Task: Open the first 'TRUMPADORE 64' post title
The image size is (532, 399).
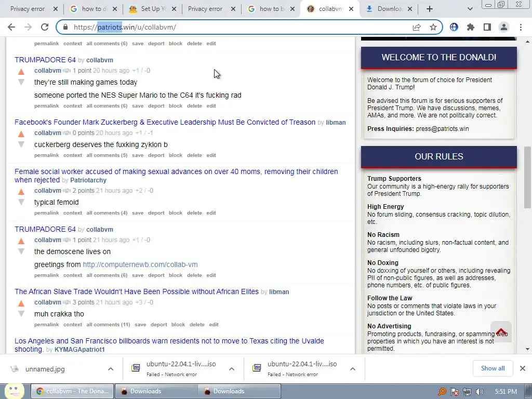Action: pos(45,60)
